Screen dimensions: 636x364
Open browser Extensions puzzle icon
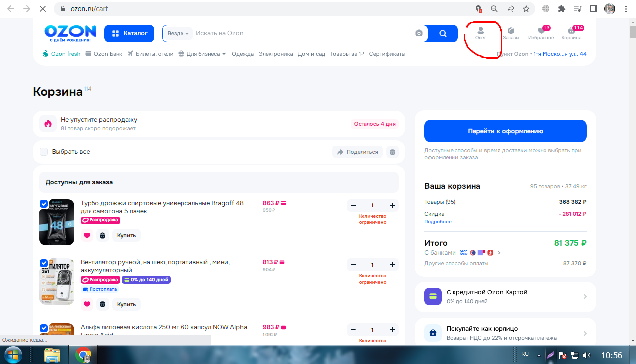[x=562, y=9]
